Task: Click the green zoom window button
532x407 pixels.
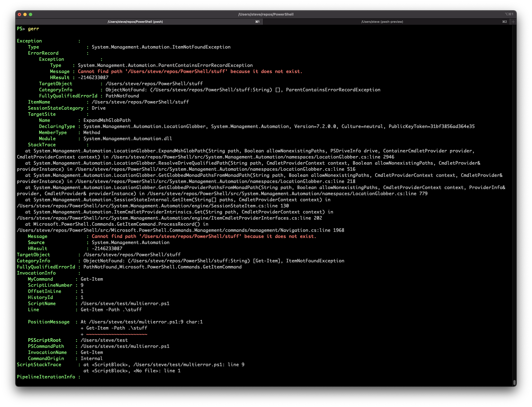Action: tap(31, 14)
